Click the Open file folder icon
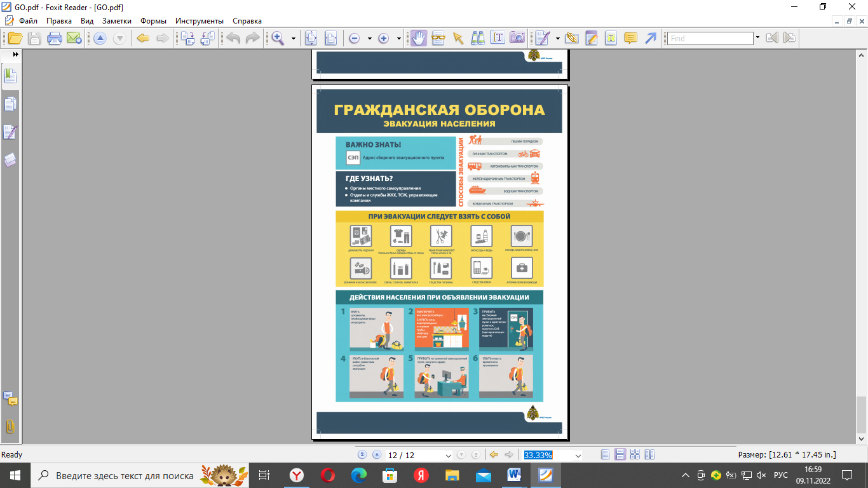The width and height of the screenshot is (868, 488). tap(14, 38)
